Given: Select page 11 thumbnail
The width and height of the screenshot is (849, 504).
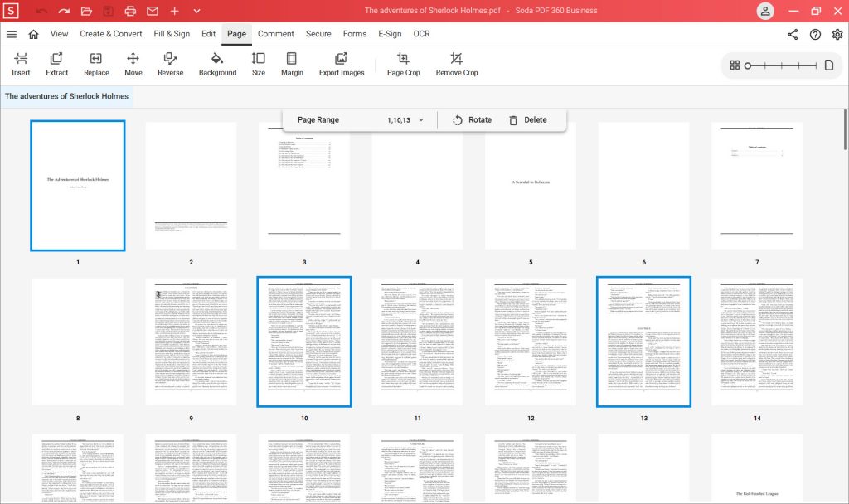Looking at the screenshot, I should click(418, 342).
